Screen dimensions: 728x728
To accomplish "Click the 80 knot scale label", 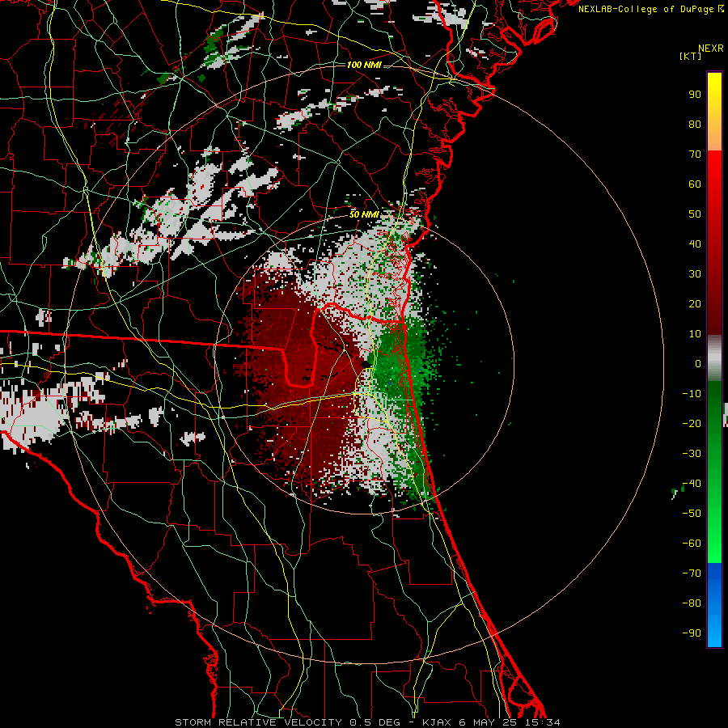I will 695,124.
